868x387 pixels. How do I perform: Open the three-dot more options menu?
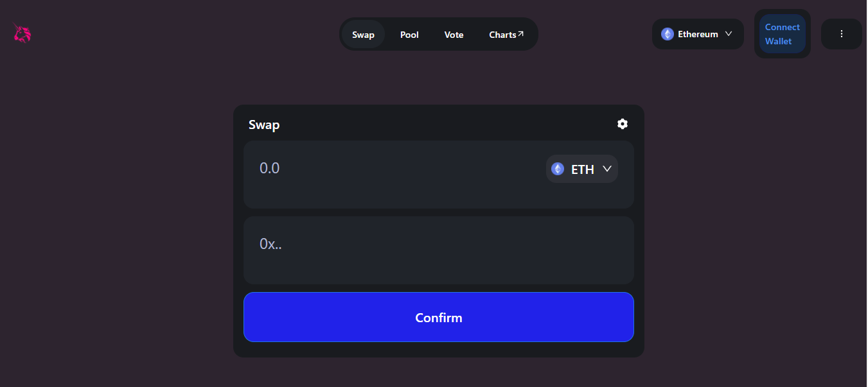coord(842,34)
